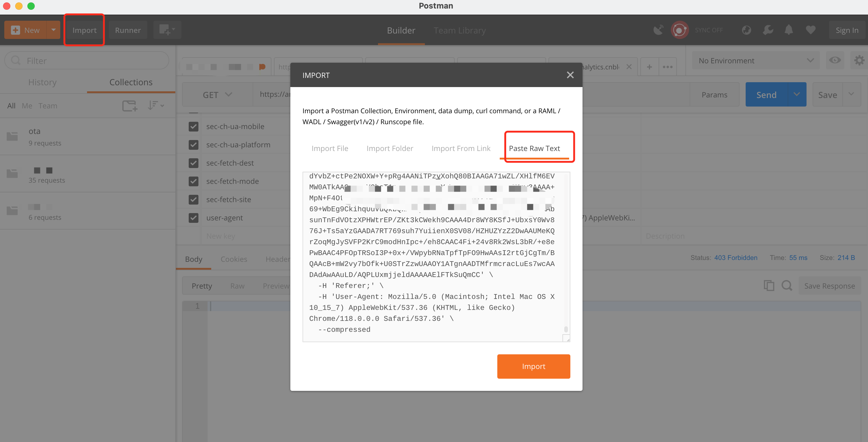The height and width of the screenshot is (442, 868).
Task: Click the heart favorites icon
Action: [x=811, y=30]
